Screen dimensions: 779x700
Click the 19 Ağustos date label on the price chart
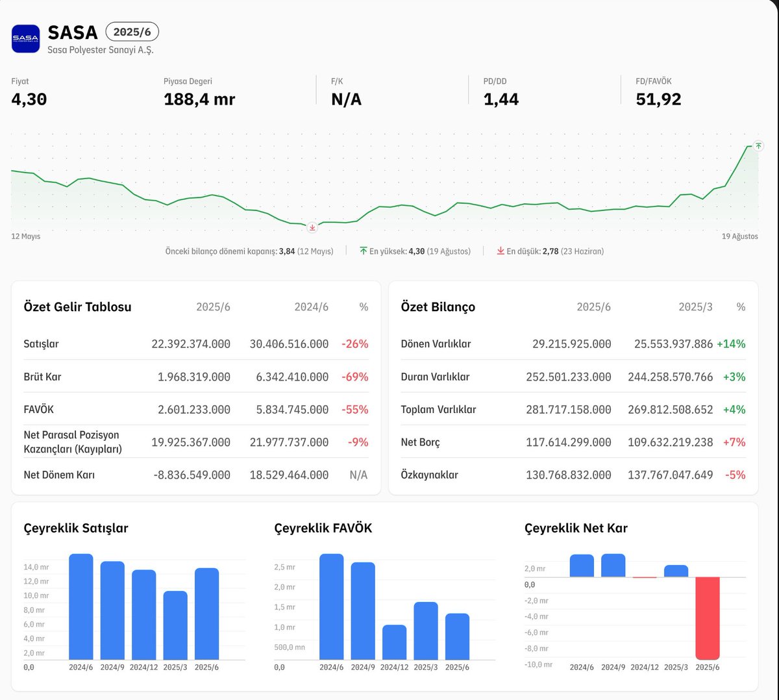pos(740,236)
